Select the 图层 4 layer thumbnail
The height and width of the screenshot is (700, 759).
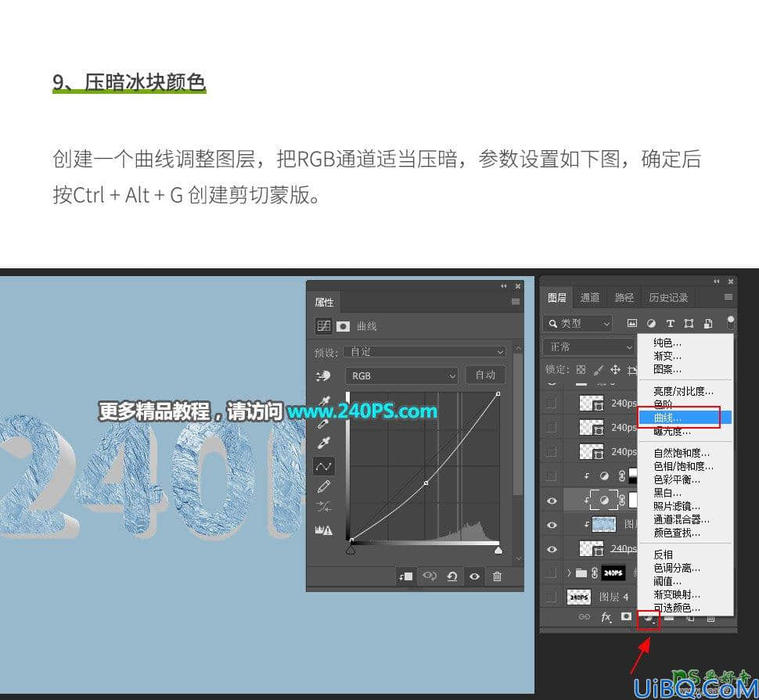(579, 597)
